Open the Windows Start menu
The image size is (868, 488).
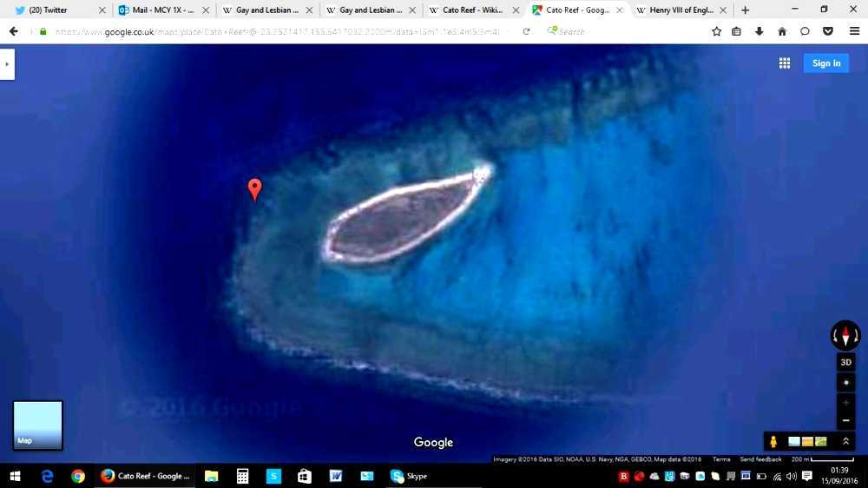tap(15, 476)
